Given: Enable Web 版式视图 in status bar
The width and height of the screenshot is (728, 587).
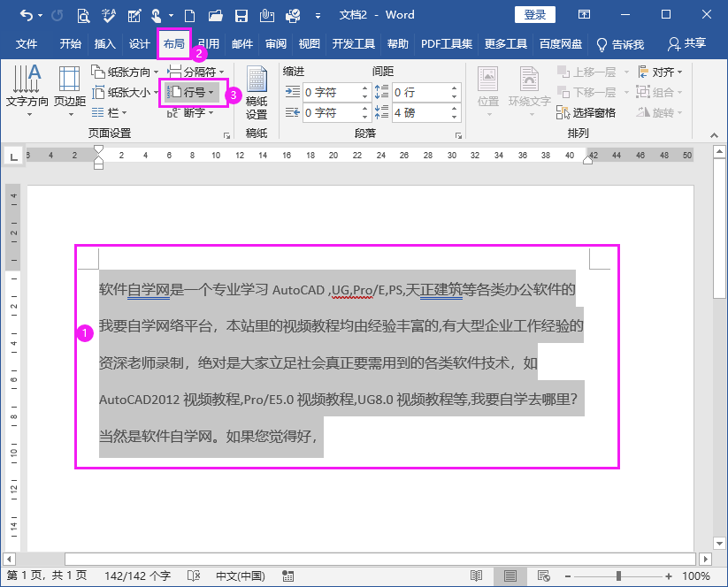Looking at the screenshot, I should [542, 575].
